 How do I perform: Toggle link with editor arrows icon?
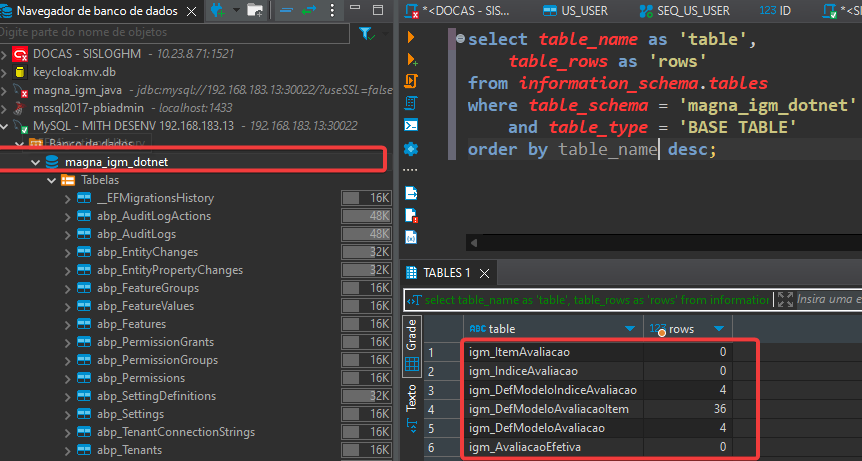[308, 10]
